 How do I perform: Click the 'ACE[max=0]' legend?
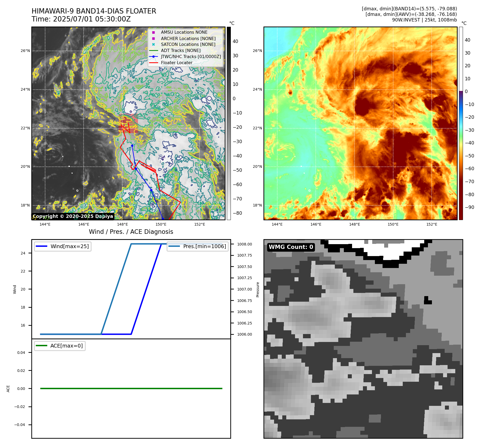60,346
